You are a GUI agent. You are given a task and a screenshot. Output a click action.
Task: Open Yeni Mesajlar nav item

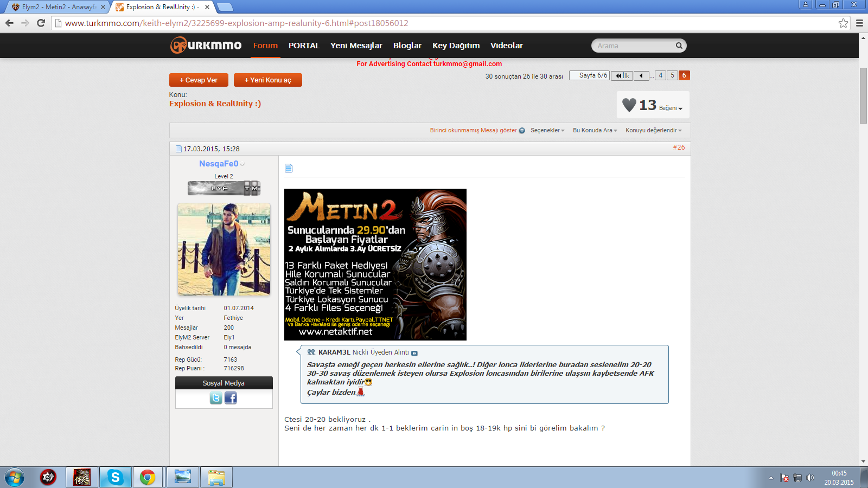click(356, 46)
